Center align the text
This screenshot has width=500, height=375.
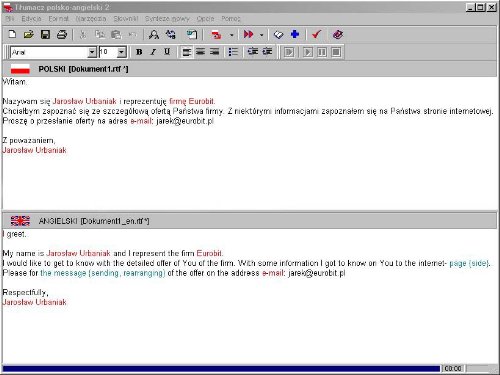[x=200, y=52]
